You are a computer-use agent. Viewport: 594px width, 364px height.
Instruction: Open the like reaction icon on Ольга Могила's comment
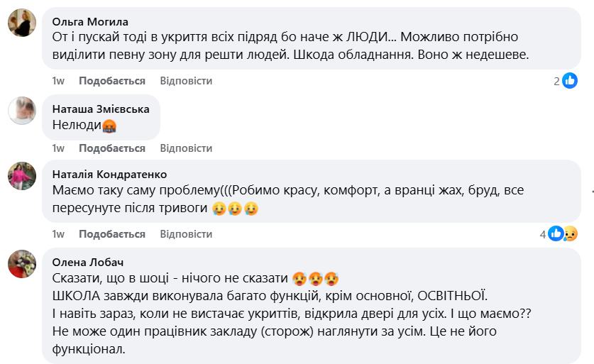[x=570, y=81]
